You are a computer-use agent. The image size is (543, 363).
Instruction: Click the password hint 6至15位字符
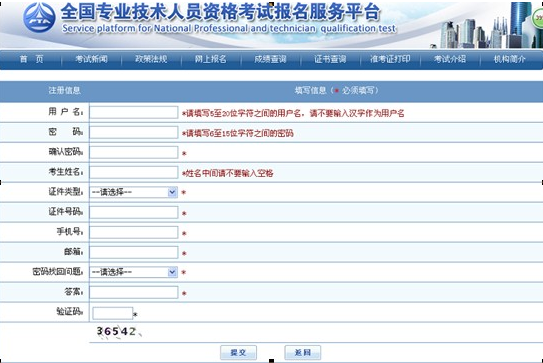238,133
